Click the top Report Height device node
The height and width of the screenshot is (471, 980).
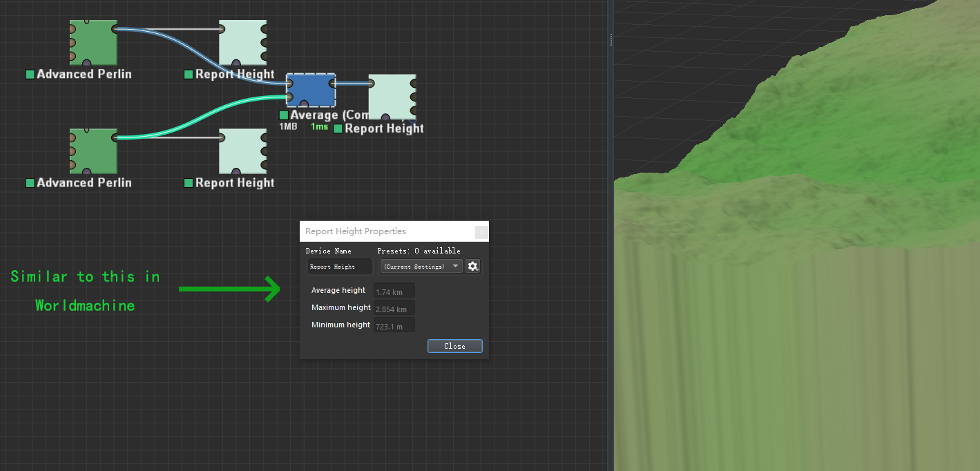pyautogui.click(x=242, y=42)
